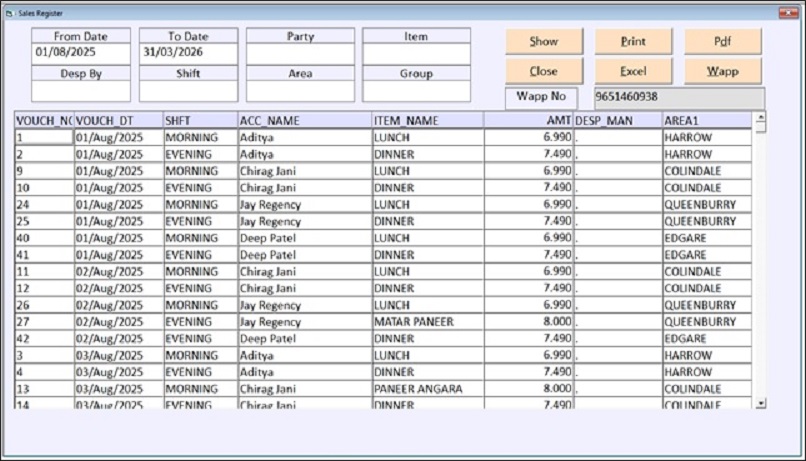Viewport: 806px width, 461px height.
Task: Click the Wapp No field with 9651460938
Action: pyautogui.click(x=680, y=98)
